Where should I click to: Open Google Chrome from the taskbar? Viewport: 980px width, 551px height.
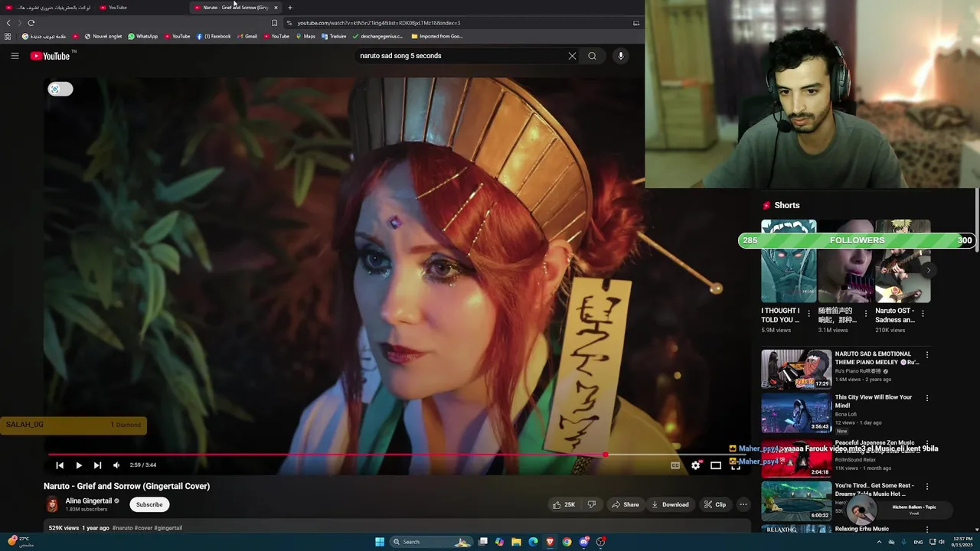(567, 542)
